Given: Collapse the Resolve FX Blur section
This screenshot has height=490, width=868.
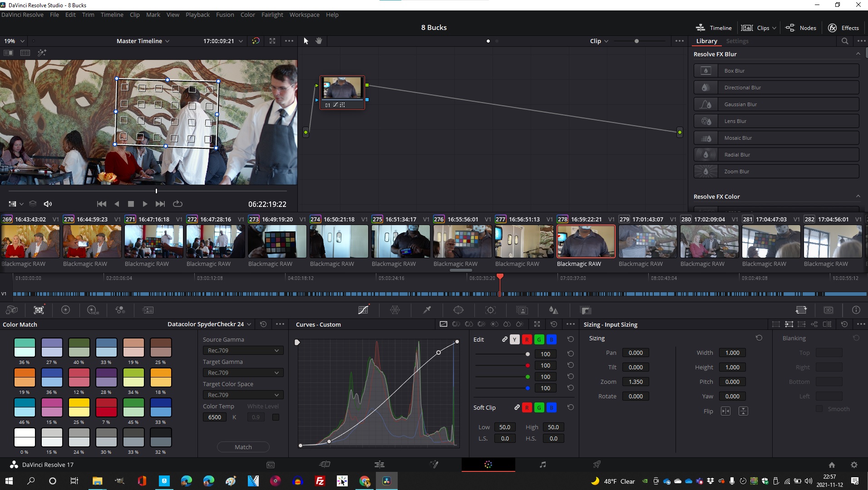Looking at the screenshot, I should point(858,54).
